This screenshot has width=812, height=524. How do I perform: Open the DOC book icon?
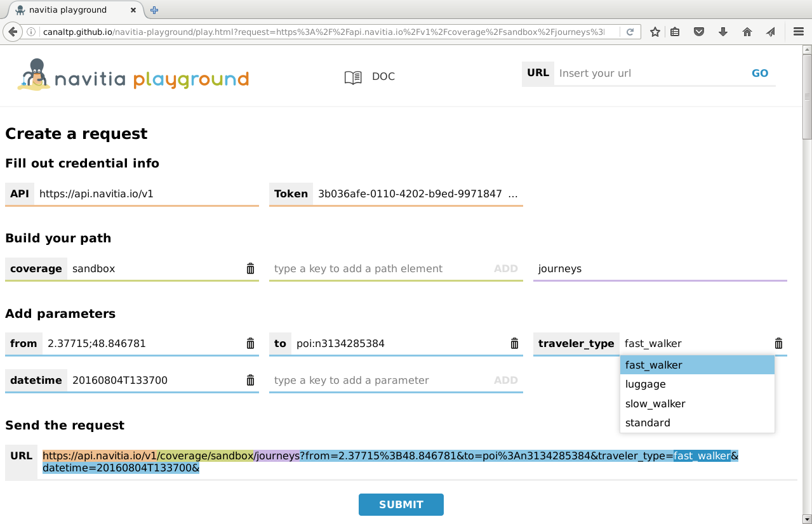click(353, 77)
